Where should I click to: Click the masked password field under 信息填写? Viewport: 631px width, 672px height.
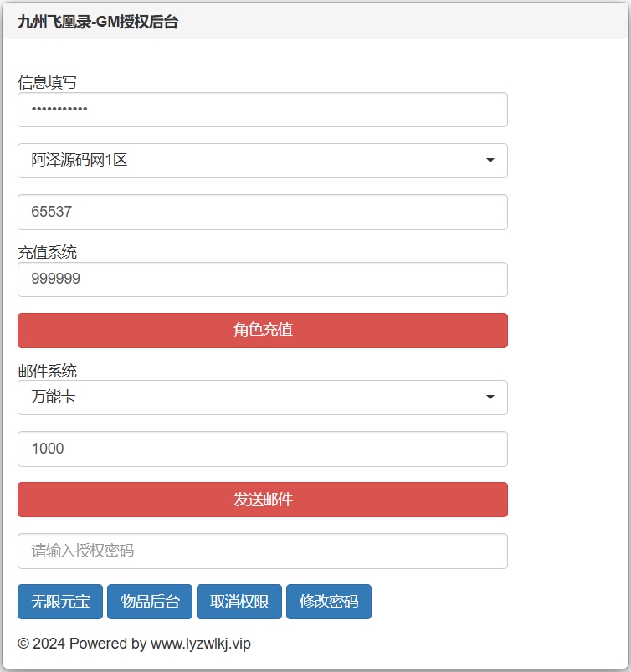pyautogui.click(x=262, y=110)
